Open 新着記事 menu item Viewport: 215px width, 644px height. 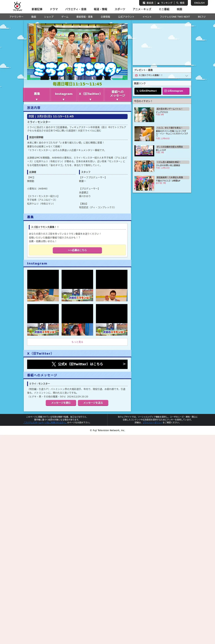tap(37, 9)
